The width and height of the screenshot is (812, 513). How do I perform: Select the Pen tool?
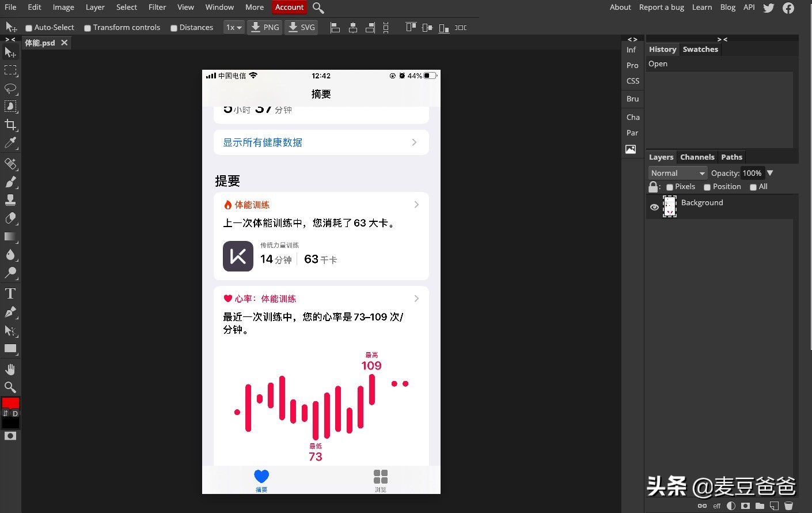[x=11, y=312]
